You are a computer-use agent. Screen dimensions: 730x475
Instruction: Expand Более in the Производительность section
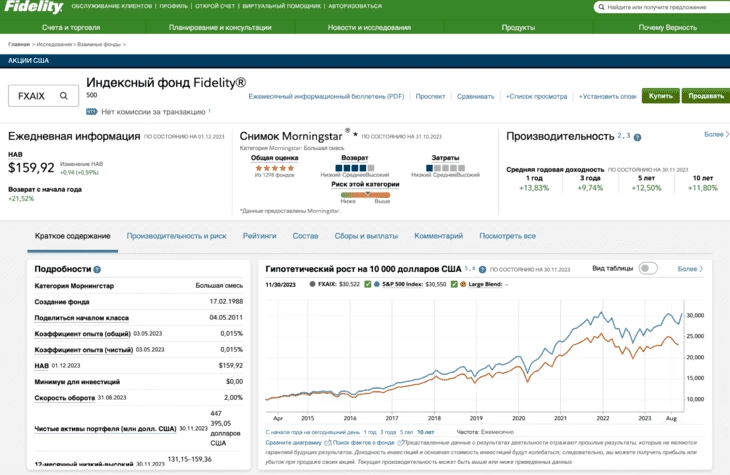pyautogui.click(x=716, y=134)
